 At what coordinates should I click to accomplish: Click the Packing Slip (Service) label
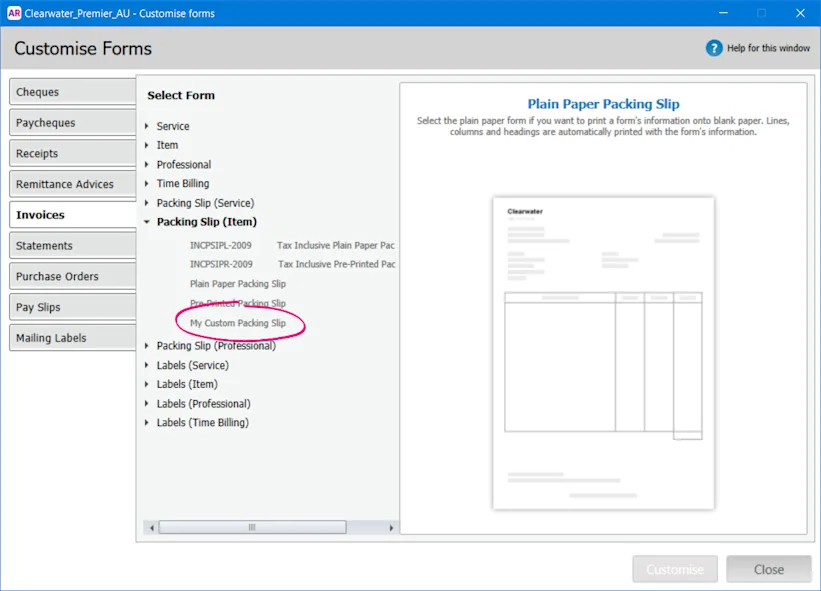click(x=205, y=203)
